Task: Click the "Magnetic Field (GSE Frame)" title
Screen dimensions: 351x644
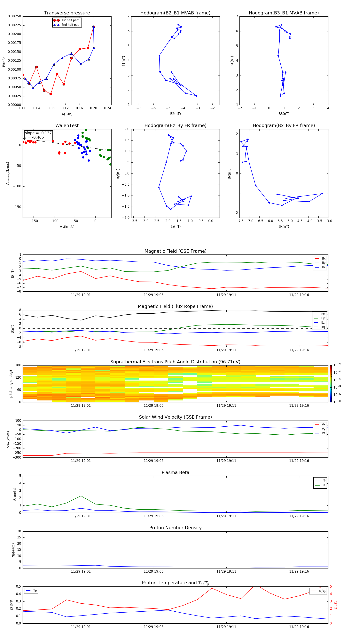Action: click(175, 251)
